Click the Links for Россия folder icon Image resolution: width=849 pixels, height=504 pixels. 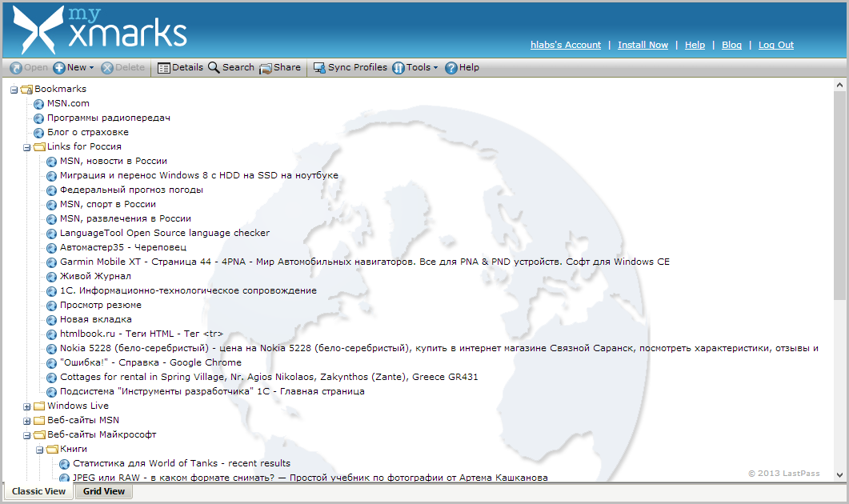pos(39,146)
